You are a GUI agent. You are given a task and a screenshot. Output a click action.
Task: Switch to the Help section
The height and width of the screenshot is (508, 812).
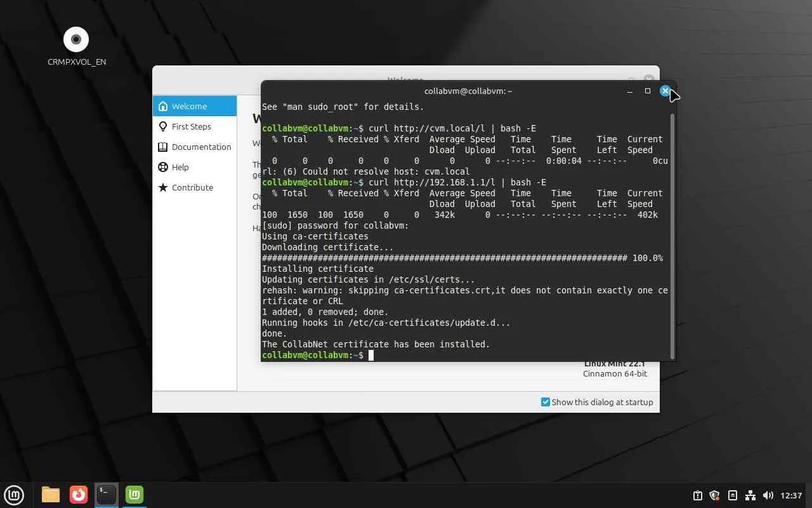point(195,167)
